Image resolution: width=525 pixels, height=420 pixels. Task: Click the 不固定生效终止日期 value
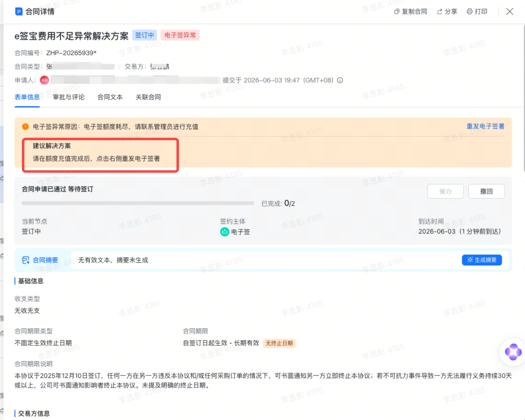click(43, 343)
